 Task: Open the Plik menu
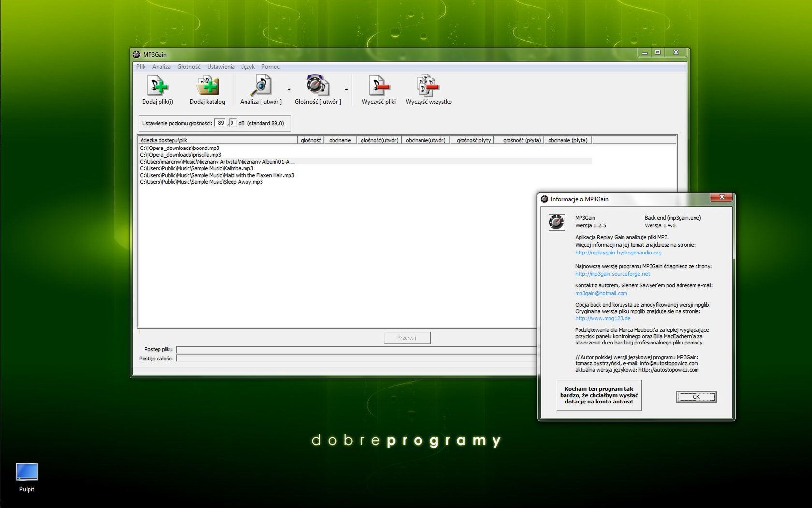tap(141, 67)
